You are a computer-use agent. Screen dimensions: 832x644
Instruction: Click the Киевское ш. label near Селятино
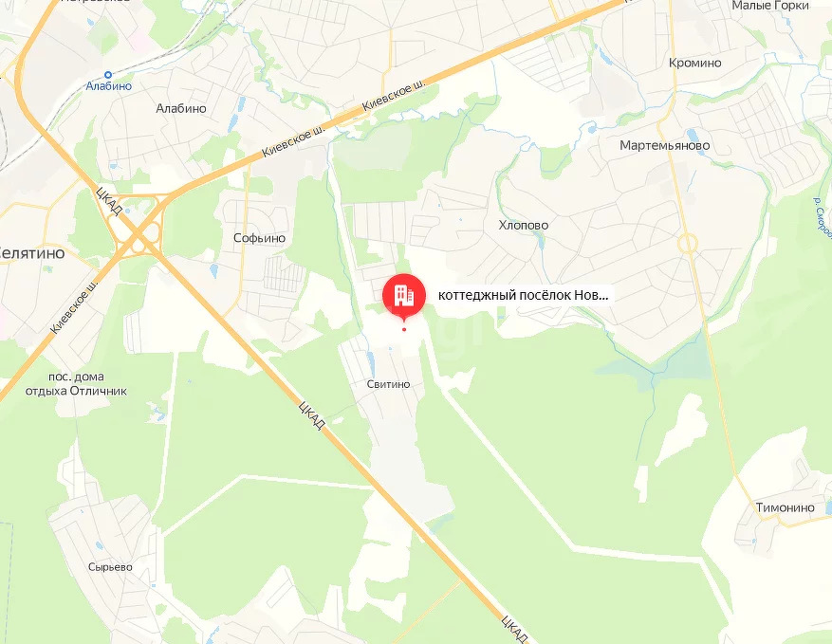pyautogui.click(x=75, y=307)
